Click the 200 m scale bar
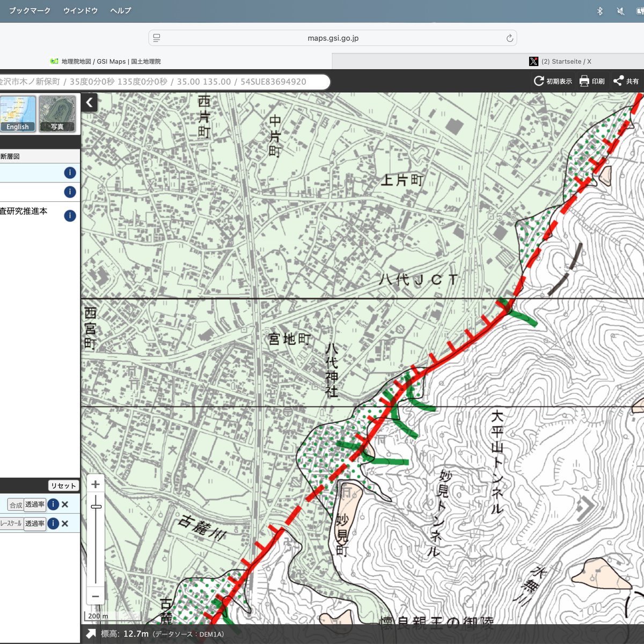 click(112, 616)
